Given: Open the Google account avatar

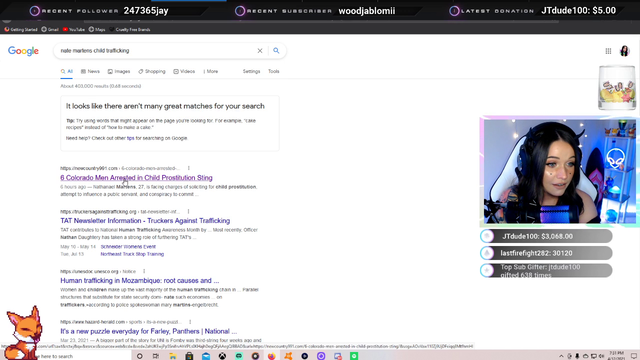Looking at the screenshot, I should point(624,51).
